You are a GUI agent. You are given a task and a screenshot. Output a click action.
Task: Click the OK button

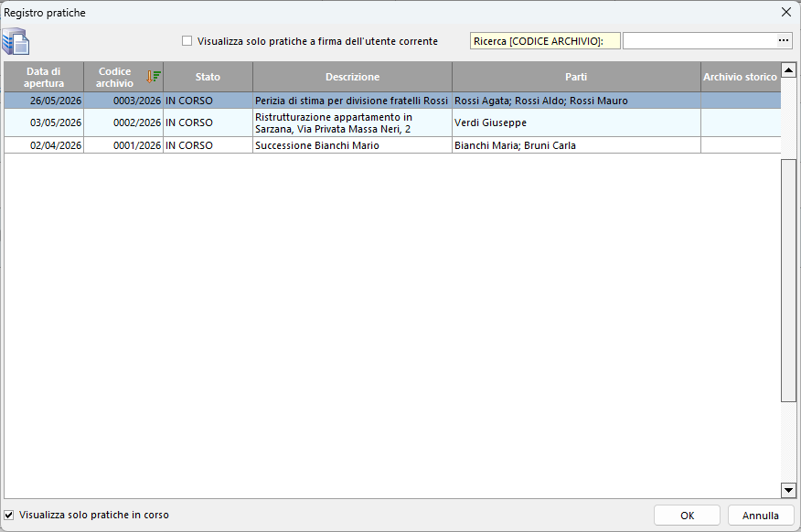tap(687, 516)
